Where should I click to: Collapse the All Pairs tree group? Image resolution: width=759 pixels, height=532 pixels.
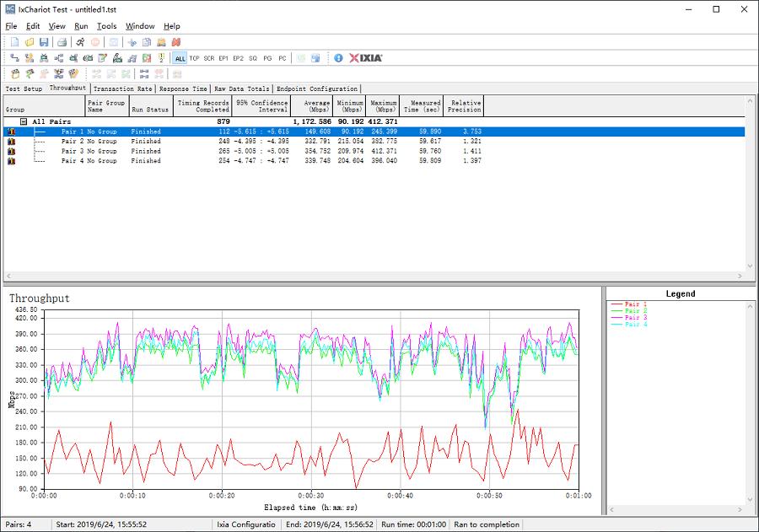(x=24, y=121)
